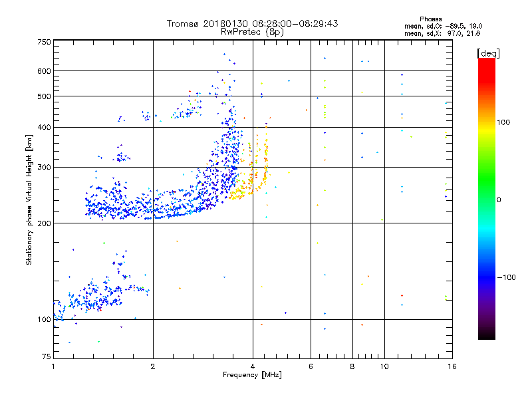The width and height of the screenshot is (532, 399).
Task: Click the x-axis tick label '6'
Action: point(311,366)
